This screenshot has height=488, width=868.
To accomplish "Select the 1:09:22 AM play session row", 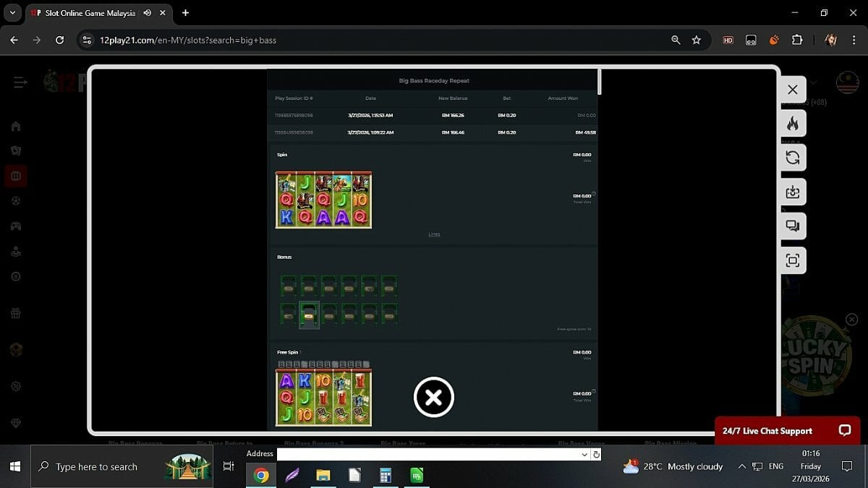I will click(x=433, y=133).
